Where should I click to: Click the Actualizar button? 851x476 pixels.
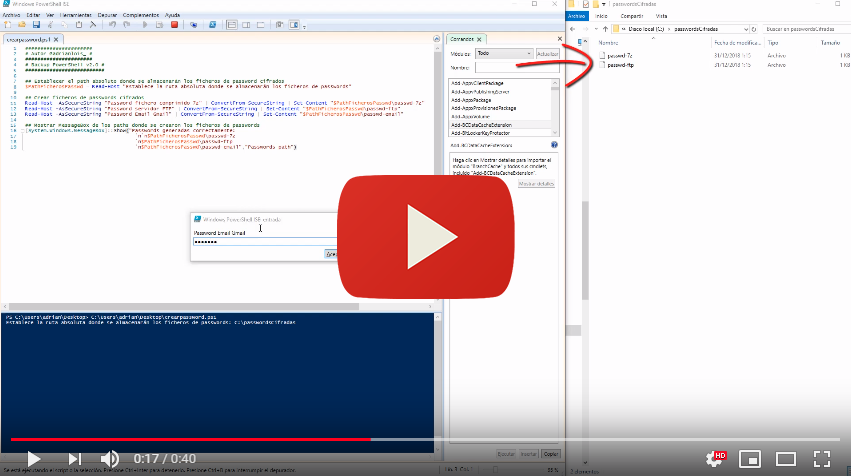coord(547,54)
